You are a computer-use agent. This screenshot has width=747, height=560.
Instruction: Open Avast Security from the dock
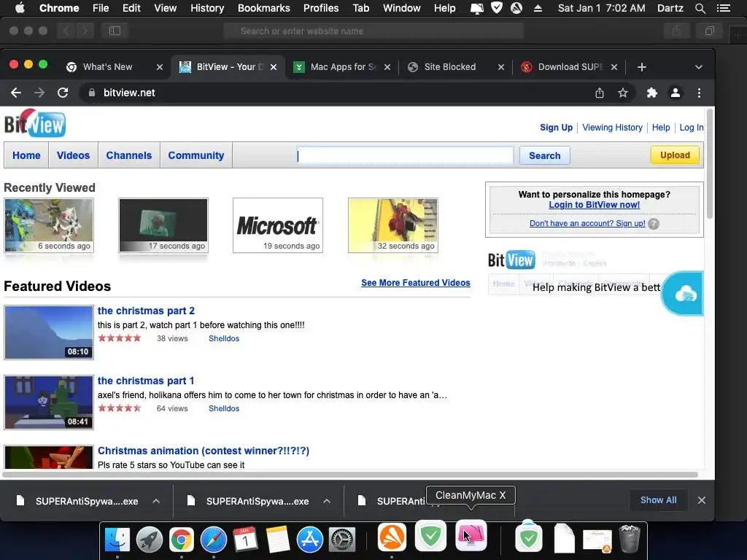pyautogui.click(x=392, y=537)
